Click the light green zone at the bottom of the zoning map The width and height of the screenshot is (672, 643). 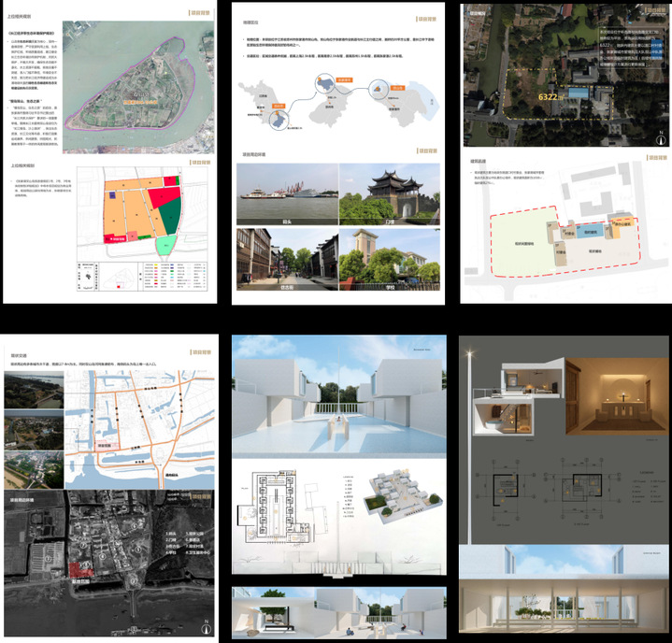coord(165,246)
